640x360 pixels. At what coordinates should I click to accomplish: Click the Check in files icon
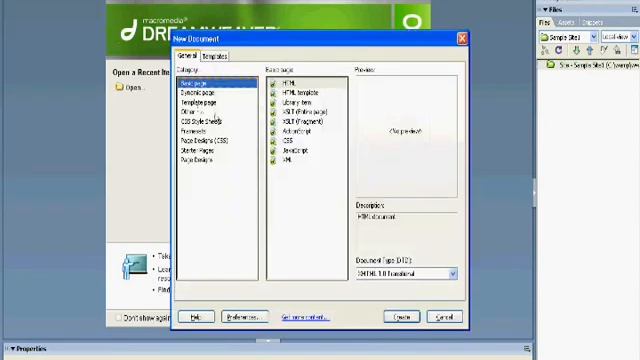(618, 50)
